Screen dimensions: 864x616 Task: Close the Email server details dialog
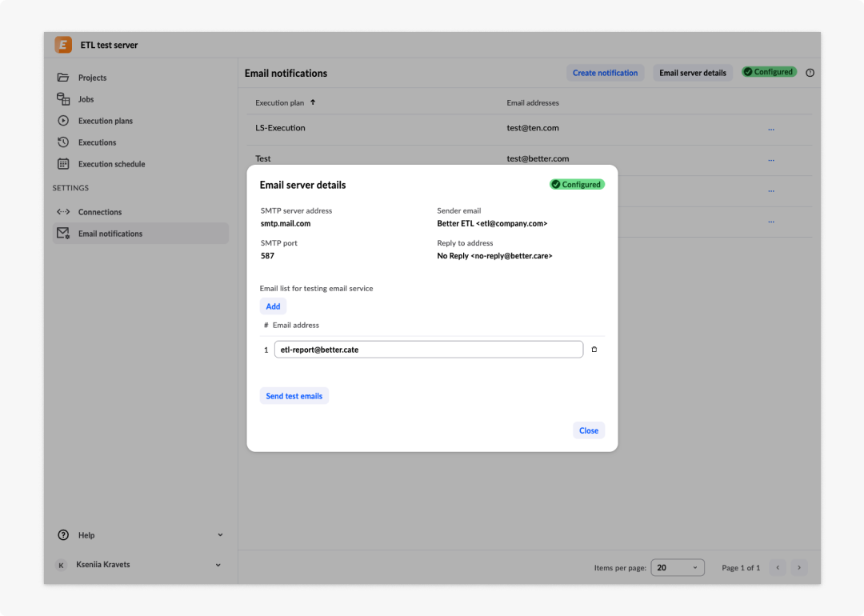pyautogui.click(x=589, y=430)
